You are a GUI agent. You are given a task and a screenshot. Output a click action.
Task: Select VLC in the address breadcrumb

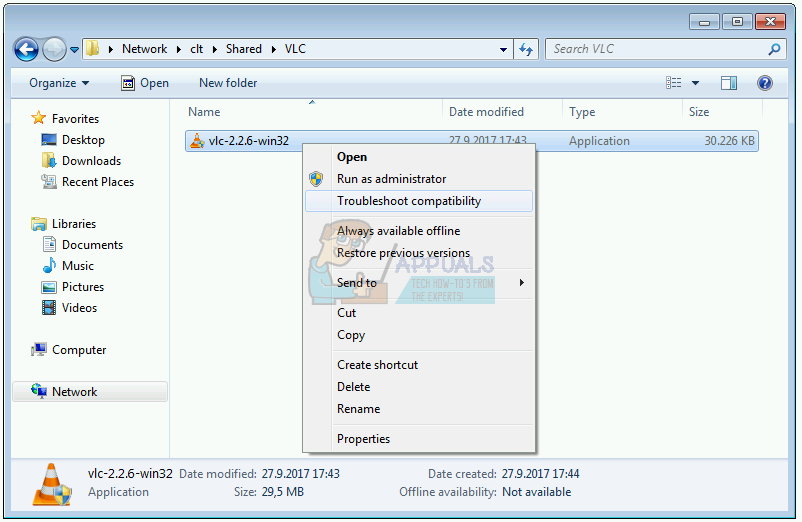(295, 49)
